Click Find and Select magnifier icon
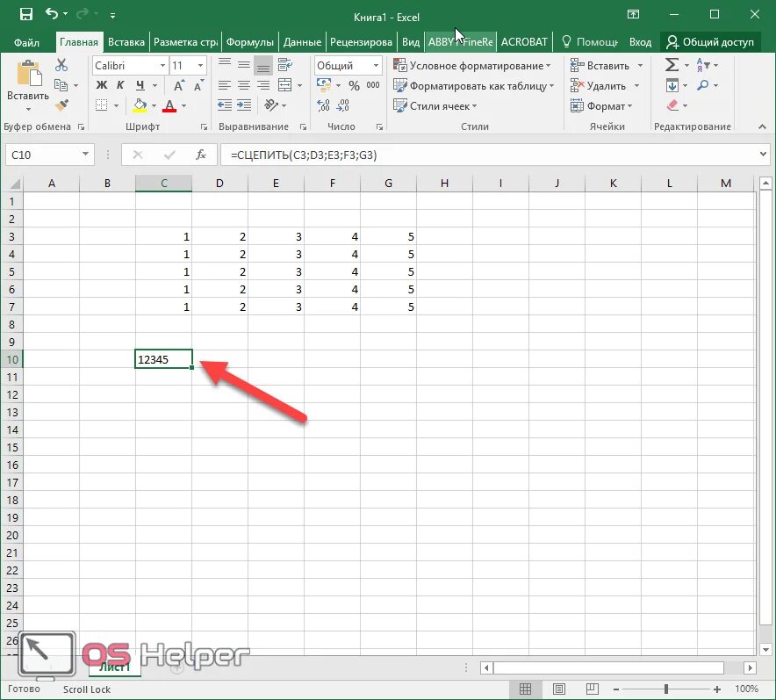The width and height of the screenshot is (776, 700). tap(703, 85)
